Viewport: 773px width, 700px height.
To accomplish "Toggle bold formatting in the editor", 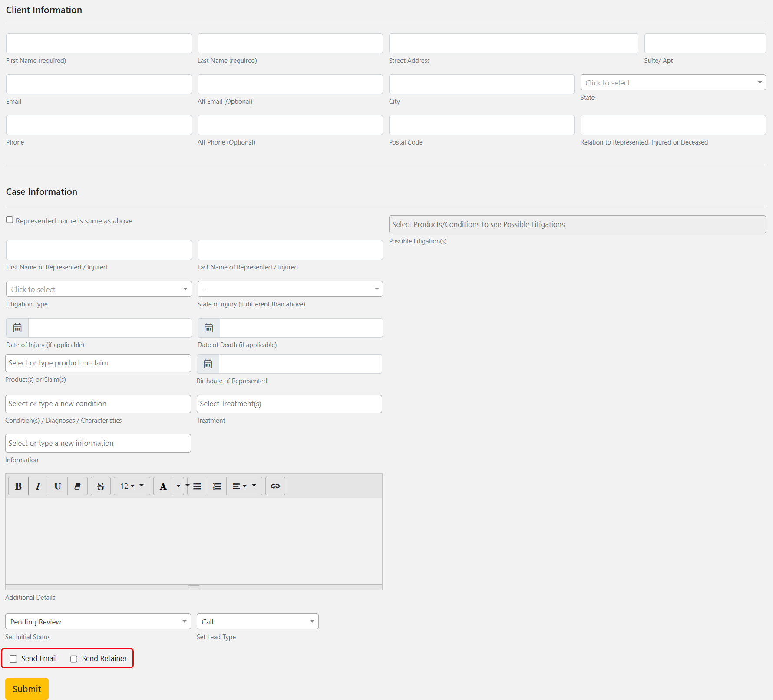I will tap(18, 486).
